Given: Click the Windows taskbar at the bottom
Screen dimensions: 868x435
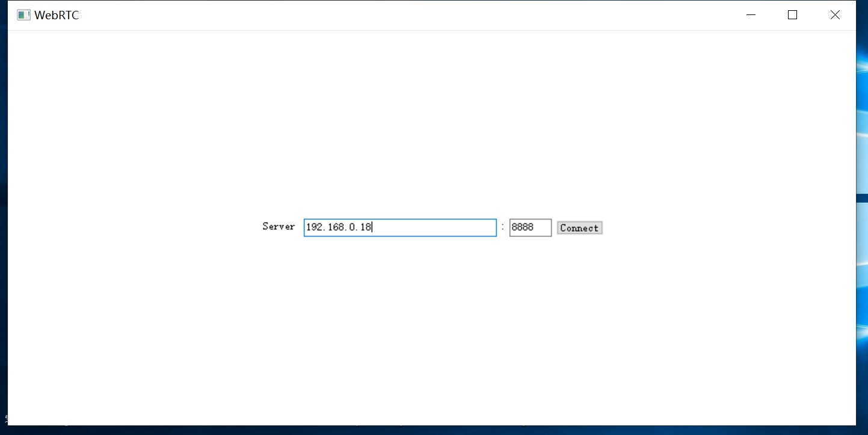Looking at the screenshot, I should (x=421, y=431).
